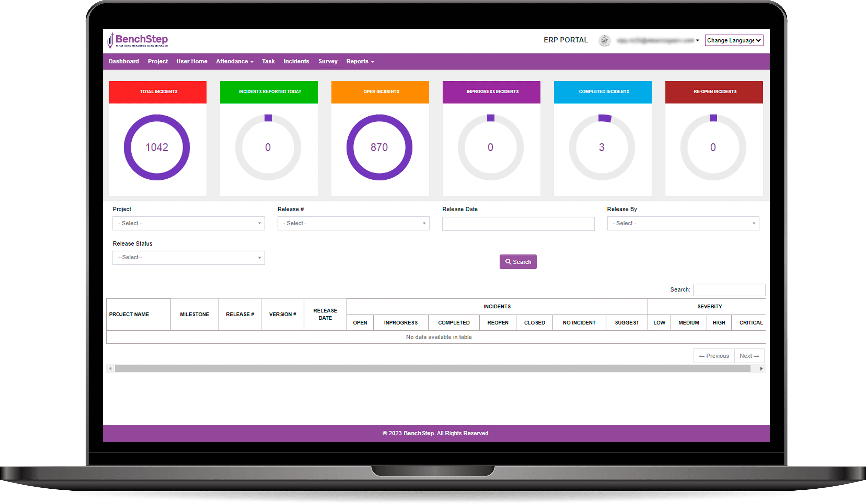Sort by No Incident column

click(x=579, y=323)
